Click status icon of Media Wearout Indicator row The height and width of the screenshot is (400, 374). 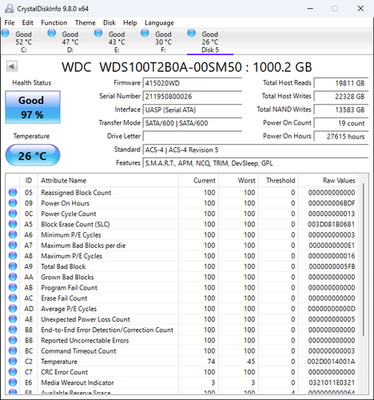click(x=13, y=383)
